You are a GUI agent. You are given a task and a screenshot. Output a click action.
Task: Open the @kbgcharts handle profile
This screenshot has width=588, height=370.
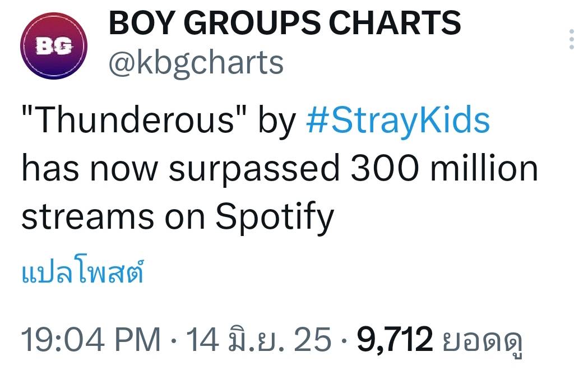pos(196,63)
